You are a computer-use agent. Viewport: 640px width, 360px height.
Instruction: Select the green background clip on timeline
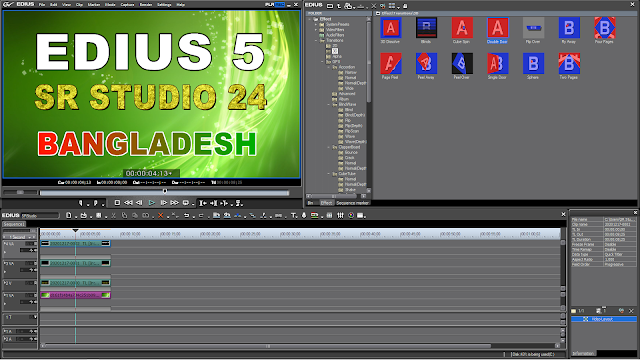(x=76, y=295)
